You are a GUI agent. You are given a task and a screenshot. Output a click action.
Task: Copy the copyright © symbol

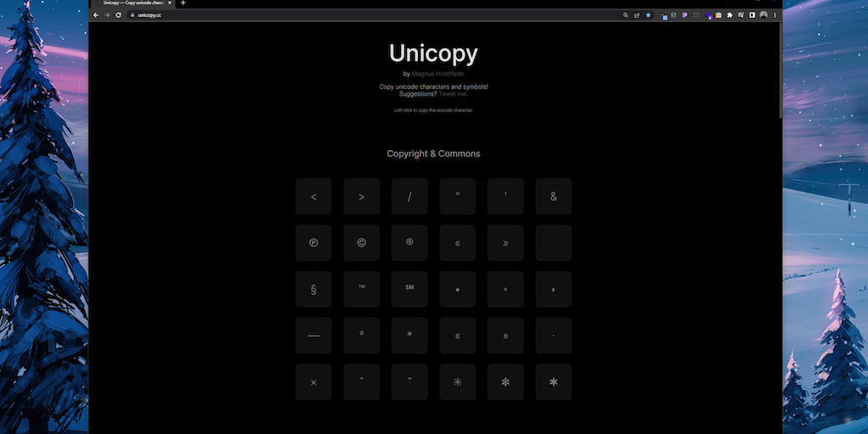[x=361, y=243]
